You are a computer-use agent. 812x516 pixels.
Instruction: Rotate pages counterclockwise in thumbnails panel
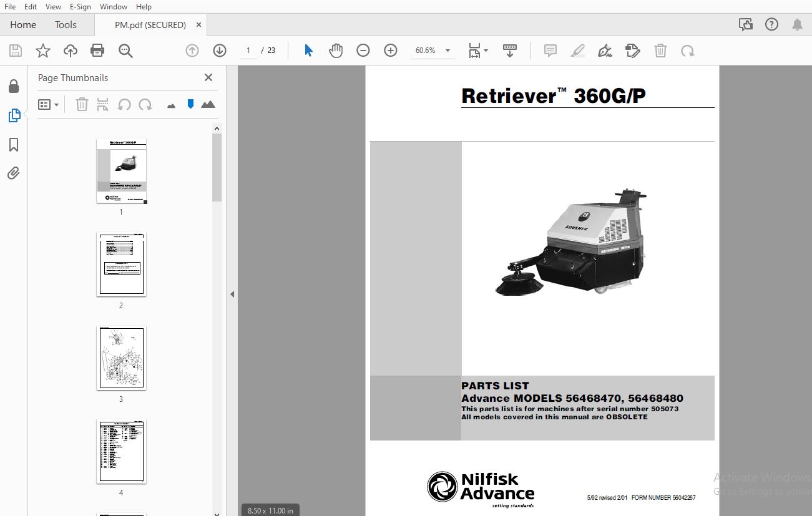point(124,105)
